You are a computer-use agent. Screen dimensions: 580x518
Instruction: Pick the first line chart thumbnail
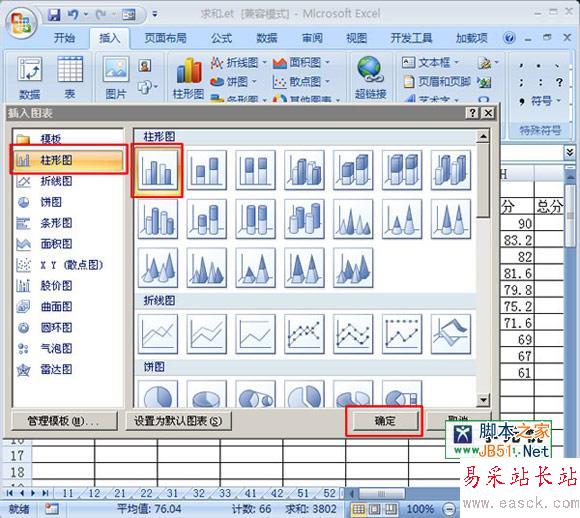coord(158,334)
